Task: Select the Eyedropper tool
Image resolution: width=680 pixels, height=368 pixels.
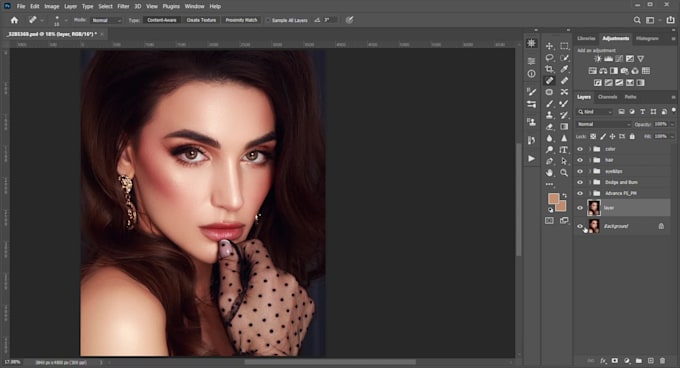Action: [x=564, y=69]
